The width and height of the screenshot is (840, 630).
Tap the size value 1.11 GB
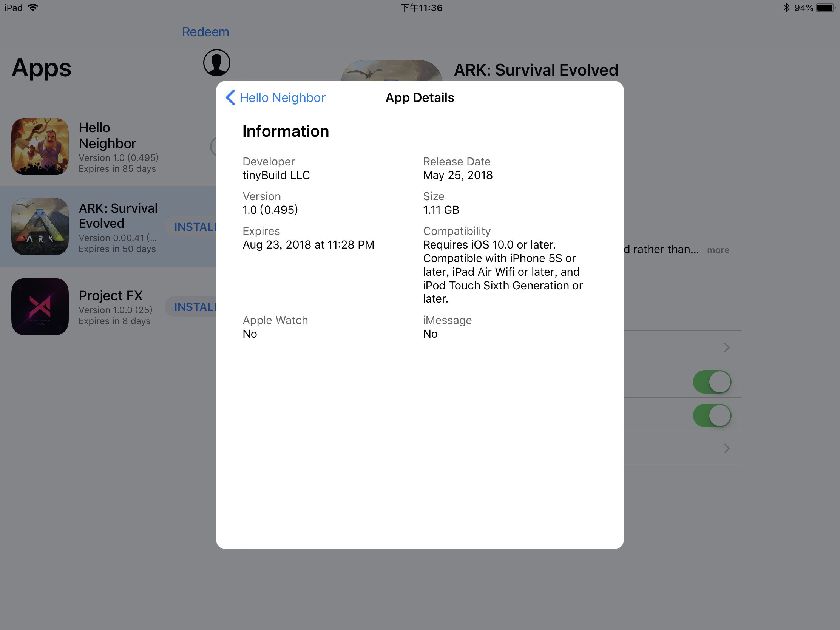click(441, 210)
